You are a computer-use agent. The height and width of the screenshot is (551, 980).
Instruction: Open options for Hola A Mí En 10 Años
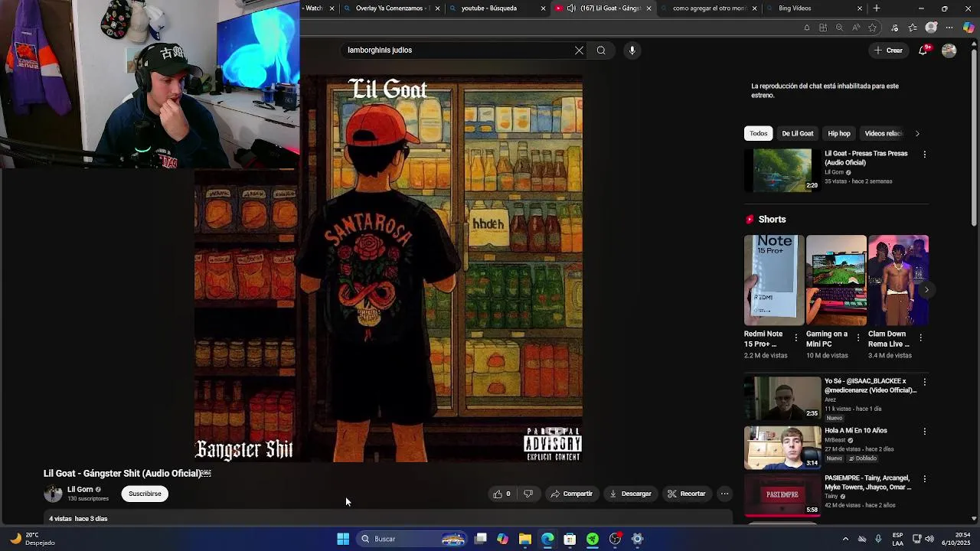924,432
